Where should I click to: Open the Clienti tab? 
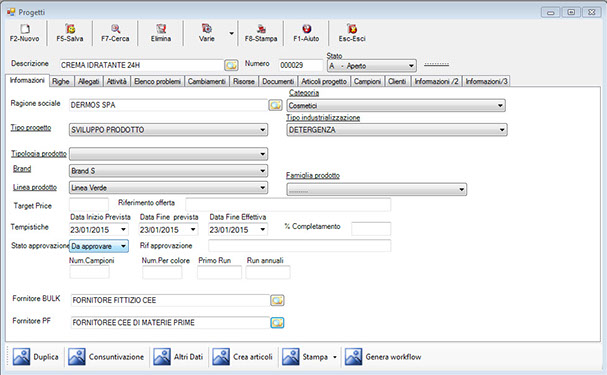coord(397,81)
